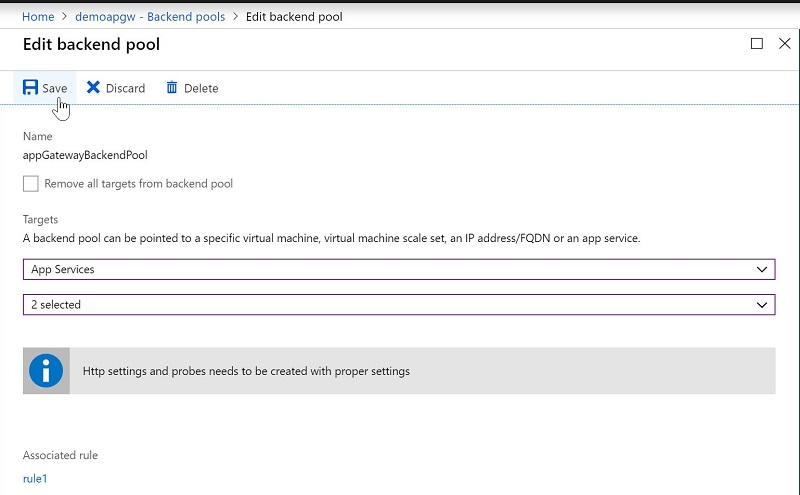Click chevron arrow on 2 selected dropdown
800x495 pixels.
[763, 305]
